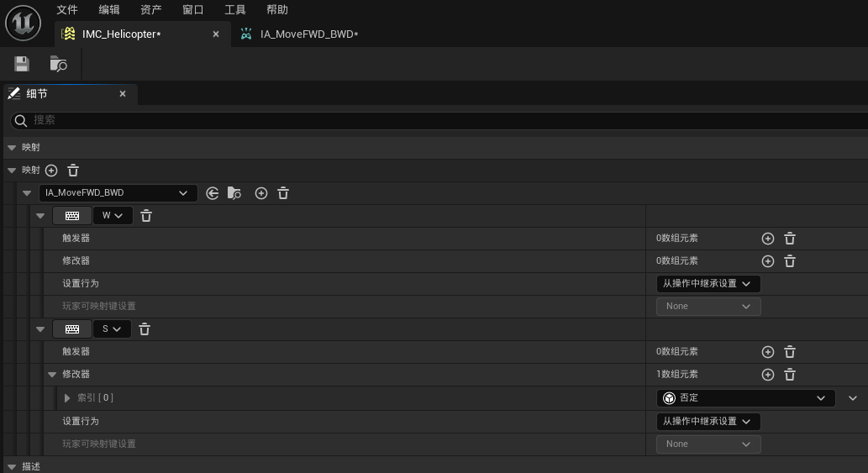Collapse the W key binding
The height and width of the screenshot is (473, 868).
(x=40, y=216)
